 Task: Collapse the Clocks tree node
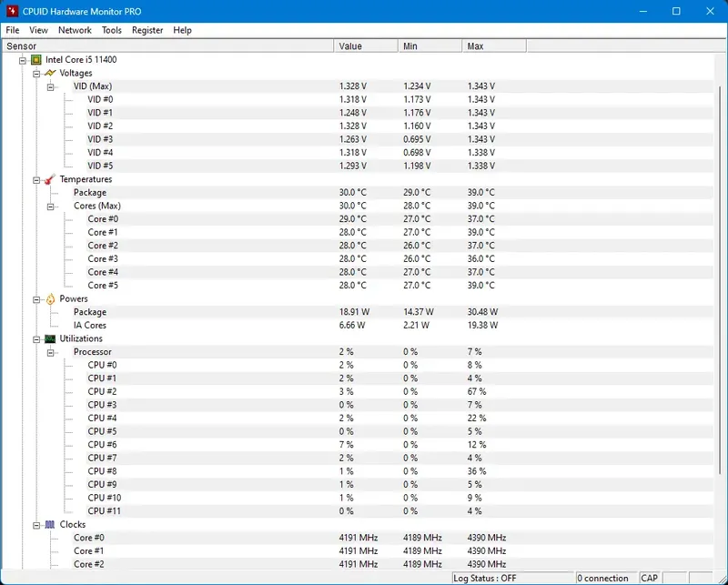[x=36, y=525]
